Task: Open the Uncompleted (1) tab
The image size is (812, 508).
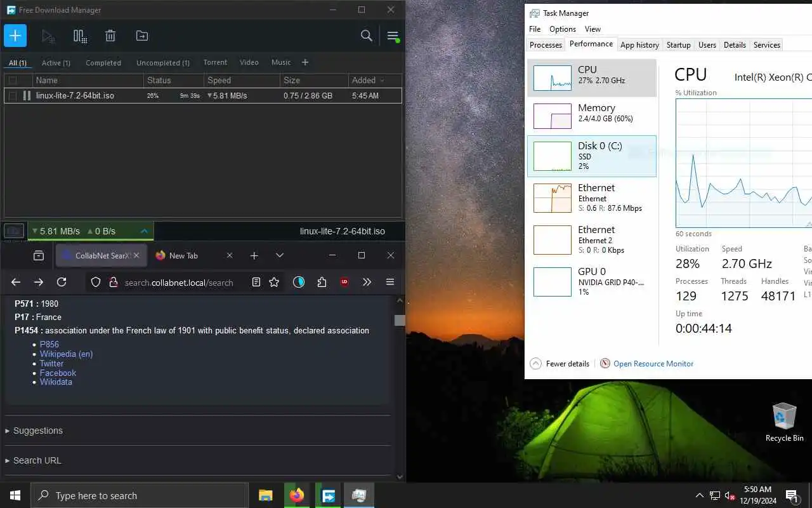Action: tap(163, 63)
